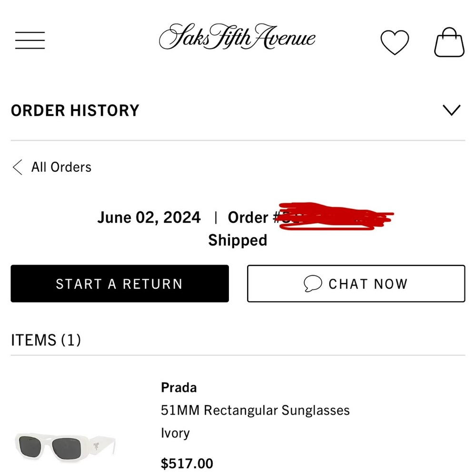Click the $517.00 price text

point(187,462)
